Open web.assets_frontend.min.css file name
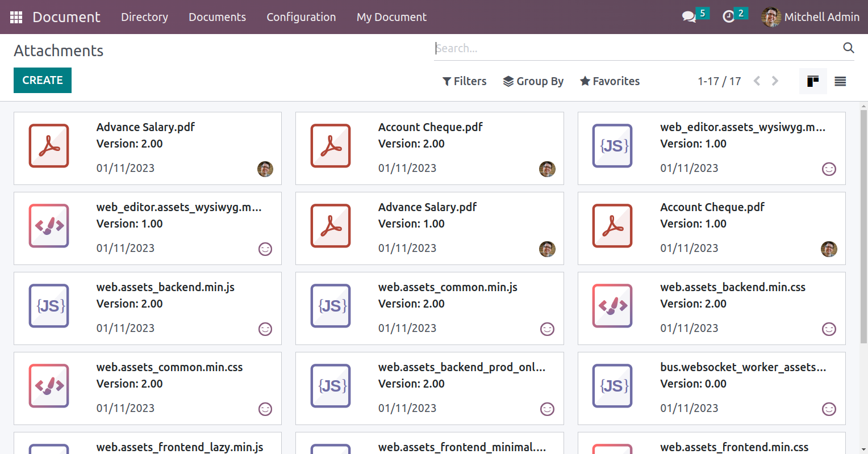868x454 pixels. click(734, 447)
